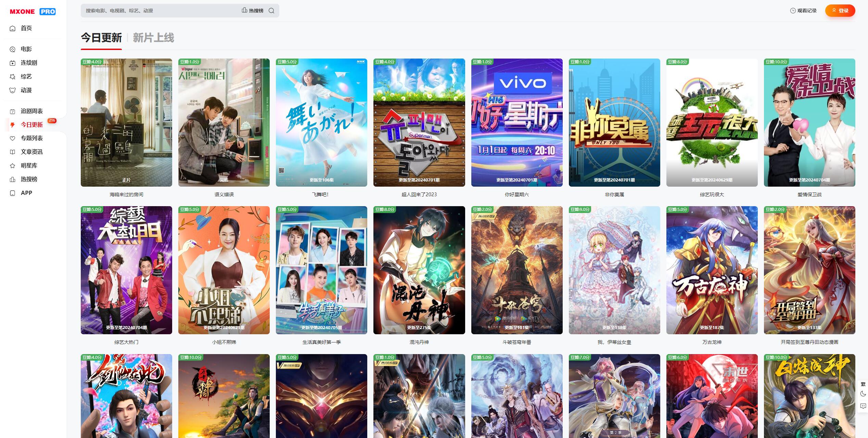Open the 生活真美好第一季 poster
Screen dimensions: 868x438
[321, 270]
